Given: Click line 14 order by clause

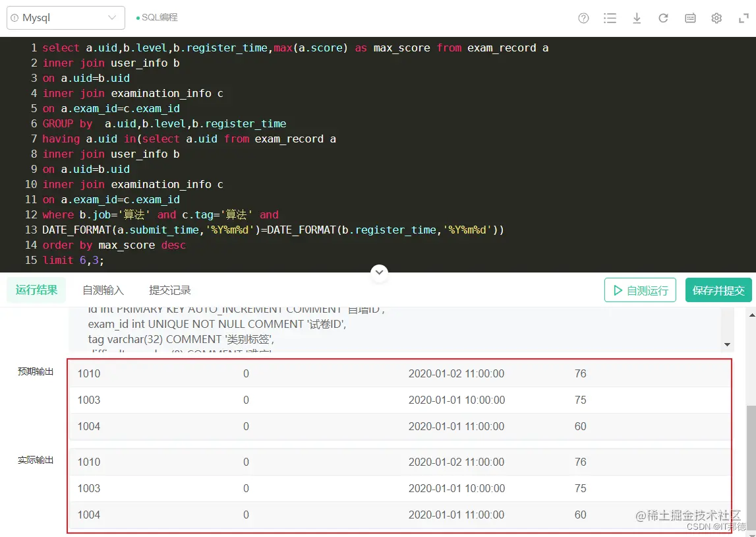Looking at the screenshot, I should 114,245.
